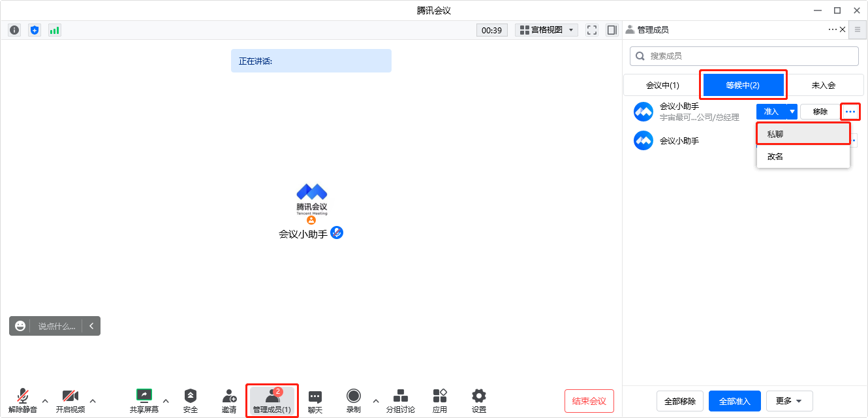Open 分组讨论 breakout rooms
Screen dimensions: 868x418
(x=401, y=400)
